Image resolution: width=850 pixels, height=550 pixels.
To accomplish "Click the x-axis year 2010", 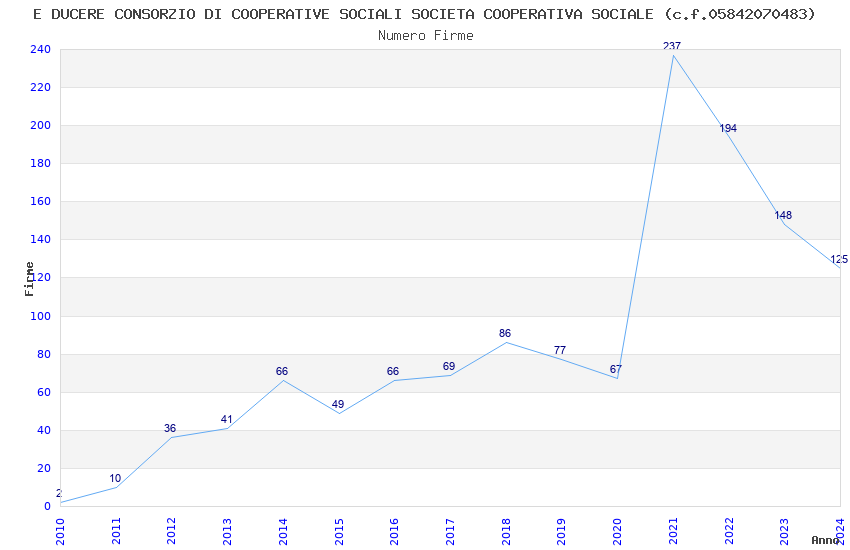I will point(60,531).
